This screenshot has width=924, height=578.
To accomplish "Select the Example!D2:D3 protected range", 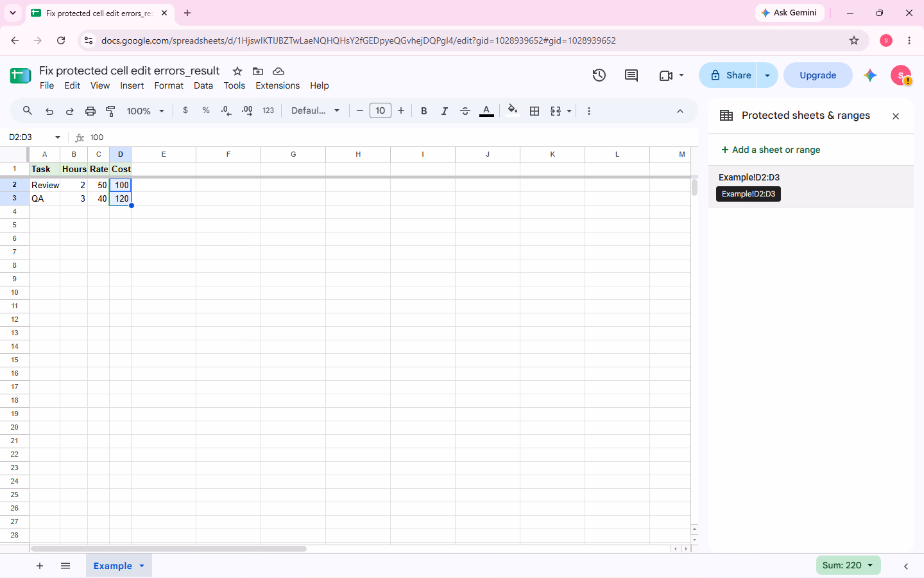I will point(811,186).
